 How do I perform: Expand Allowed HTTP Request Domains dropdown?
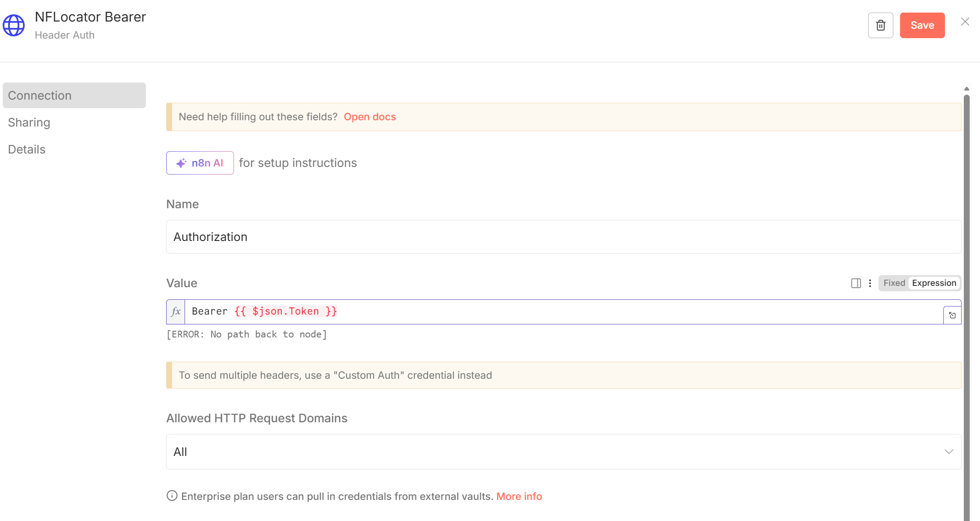pos(563,451)
